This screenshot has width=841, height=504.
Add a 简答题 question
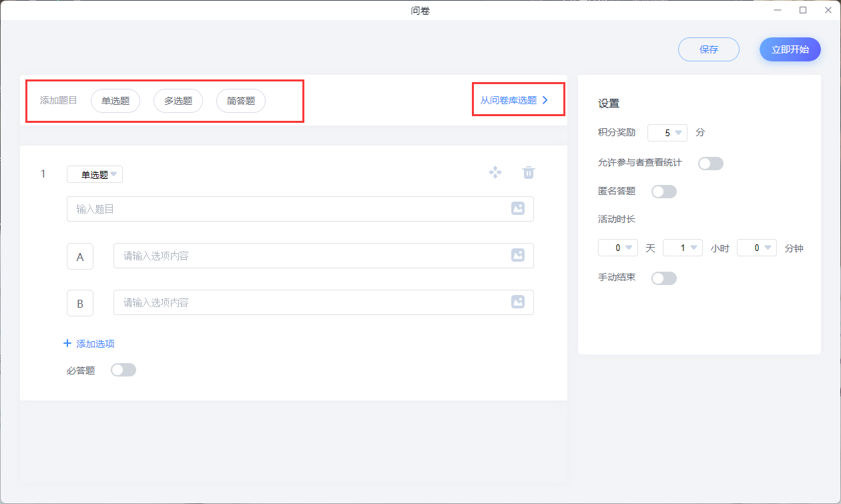click(x=241, y=101)
